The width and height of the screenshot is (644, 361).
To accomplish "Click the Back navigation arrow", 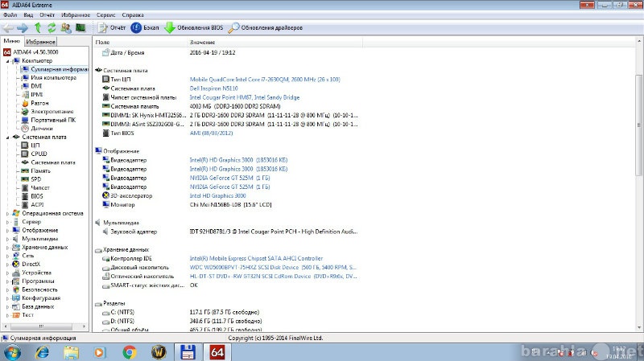I will [x=8, y=28].
